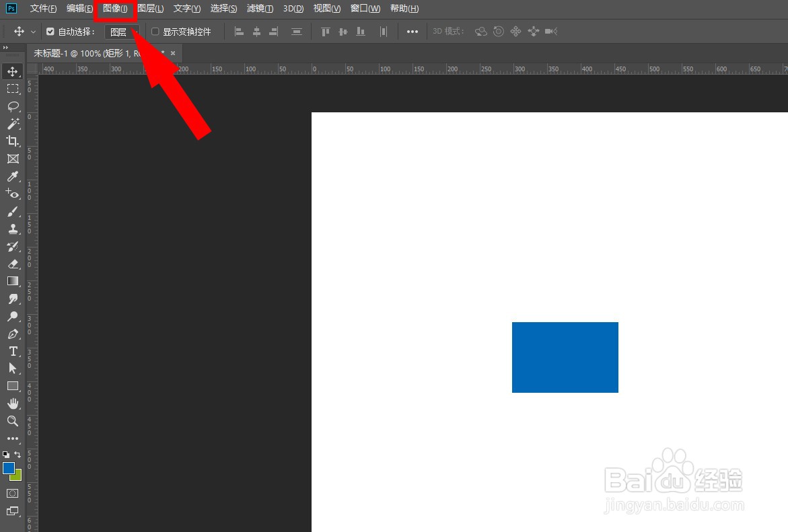Align vertical centers of layers
The image size is (788, 532).
343,32
